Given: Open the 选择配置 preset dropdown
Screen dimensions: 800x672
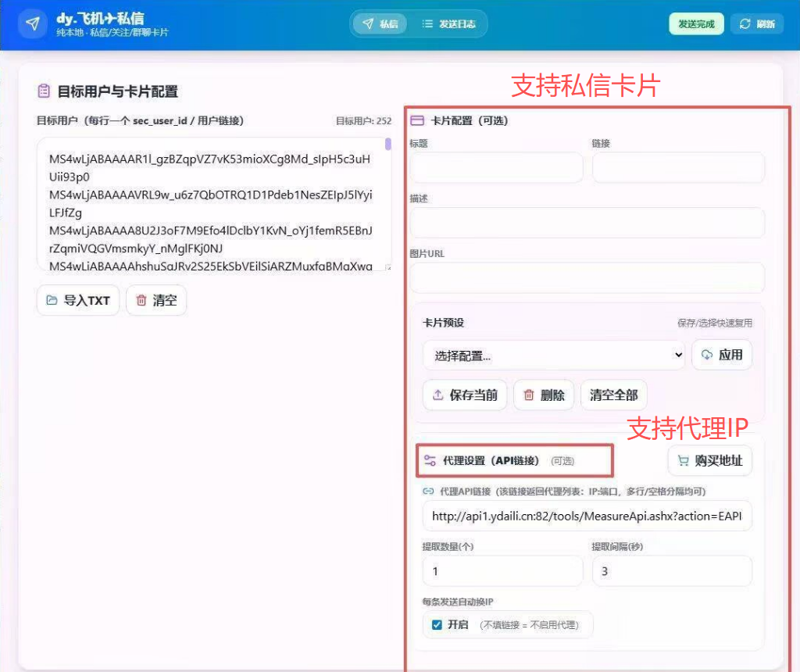Looking at the screenshot, I should click(x=554, y=356).
